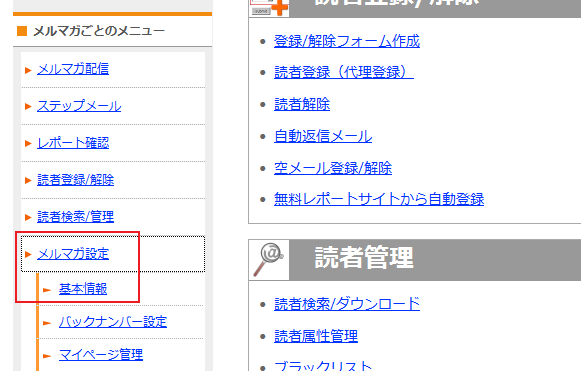Open the 読者解除 link
This screenshot has width=581, height=371.
tap(302, 104)
